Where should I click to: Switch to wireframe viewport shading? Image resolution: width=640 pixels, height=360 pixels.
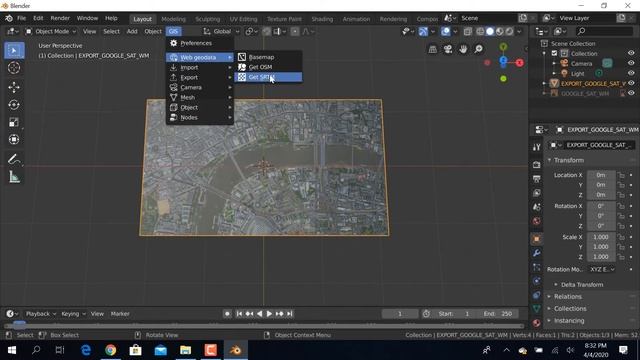click(x=480, y=31)
